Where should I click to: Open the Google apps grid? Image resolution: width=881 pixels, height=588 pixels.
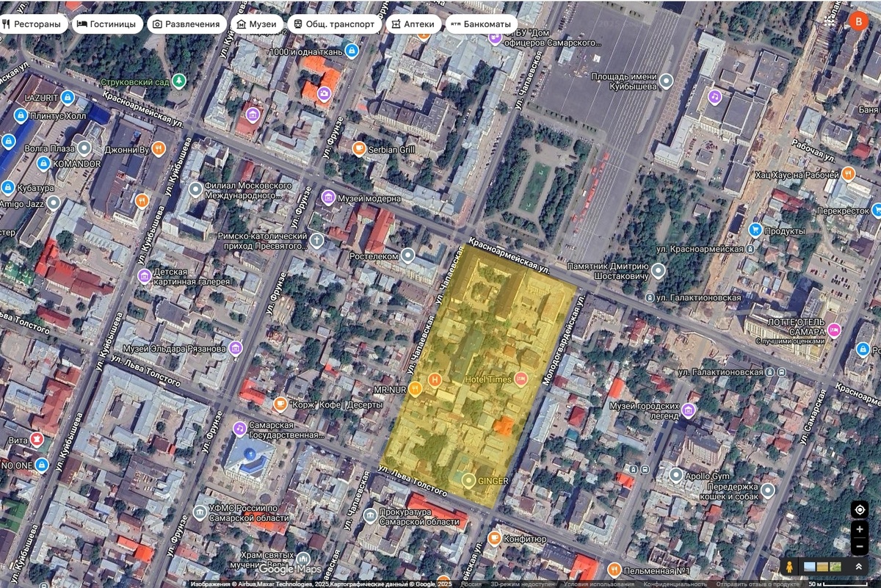click(830, 21)
